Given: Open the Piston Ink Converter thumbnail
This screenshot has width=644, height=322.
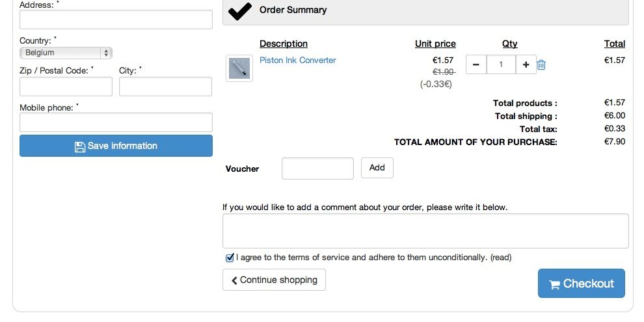Looking at the screenshot, I should [239, 68].
